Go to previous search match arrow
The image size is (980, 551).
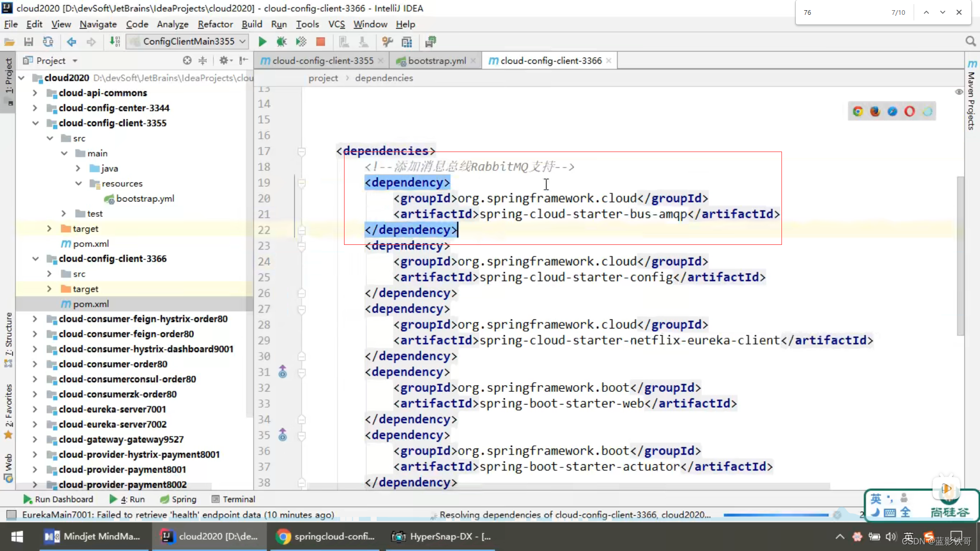[926, 12]
